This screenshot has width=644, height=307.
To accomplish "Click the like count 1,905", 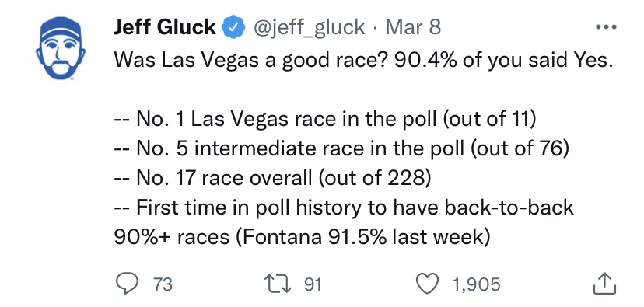I will [x=477, y=284].
